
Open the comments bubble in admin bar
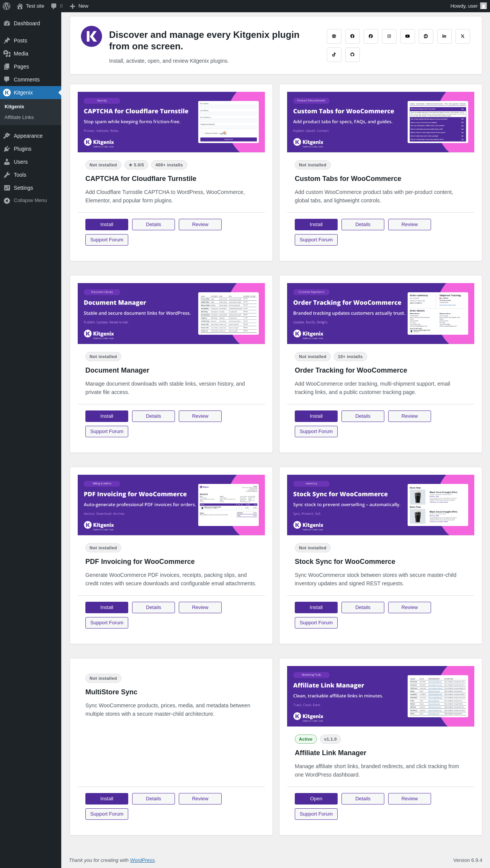[x=57, y=6]
